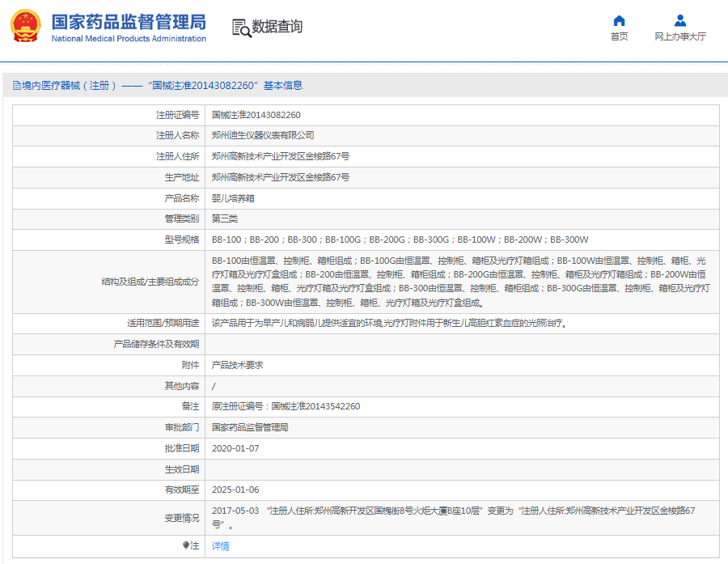
Task: Click the 数据查询 magnifier document icon
Action: pos(241,28)
